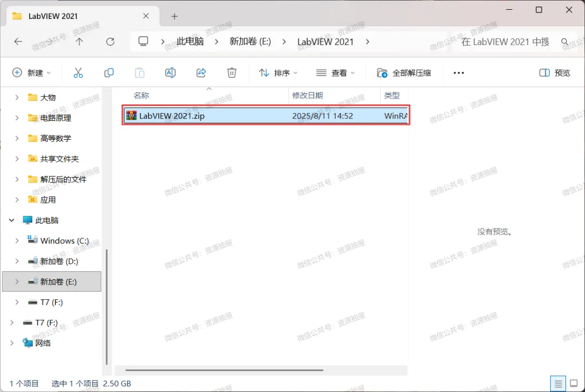Click the Share icon in toolbar
Image resolution: width=585 pixels, height=392 pixels.
pos(201,73)
